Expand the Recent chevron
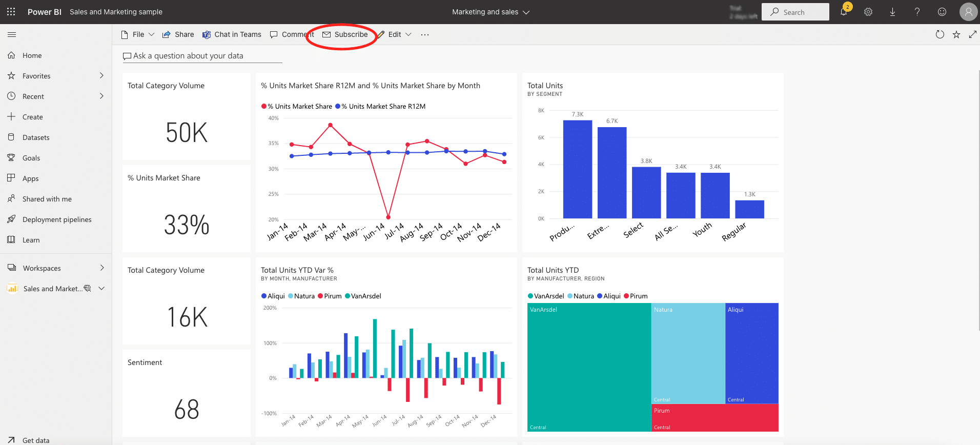This screenshot has width=980, height=445. (x=101, y=96)
